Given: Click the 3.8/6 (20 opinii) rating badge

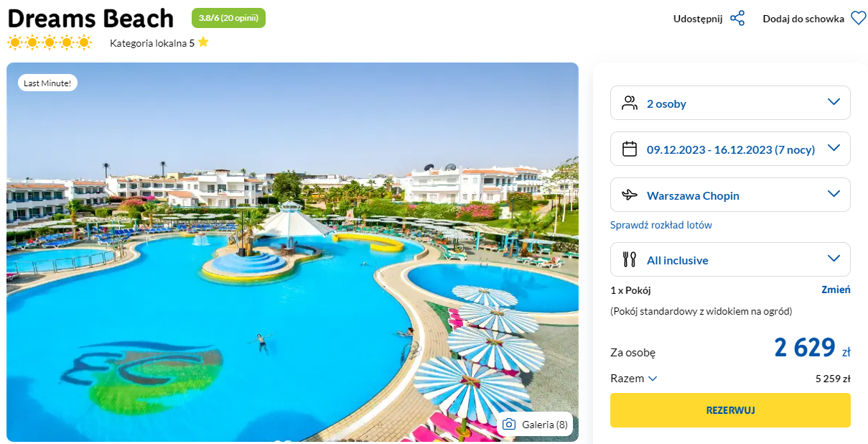Looking at the screenshot, I should (228, 18).
